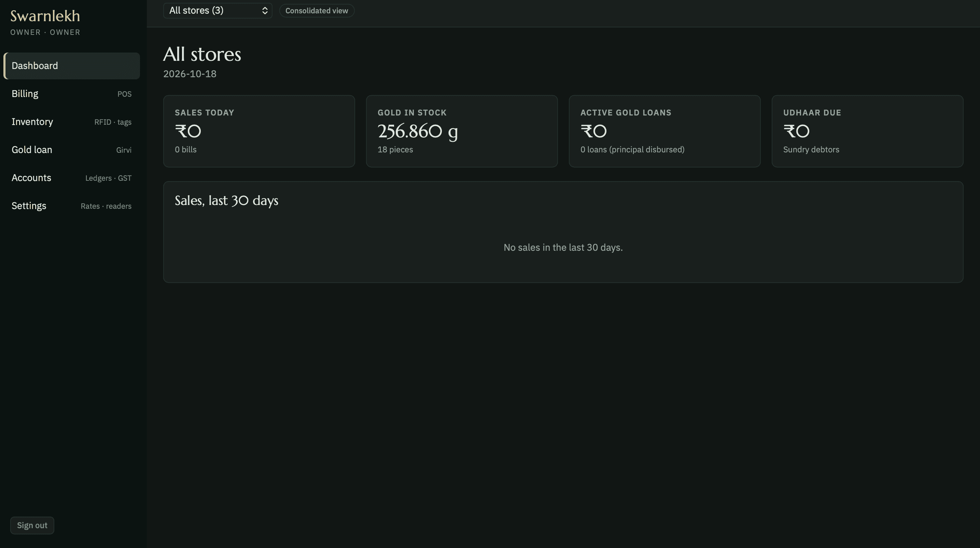Click the '18 pieces' label

click(395, 150)
